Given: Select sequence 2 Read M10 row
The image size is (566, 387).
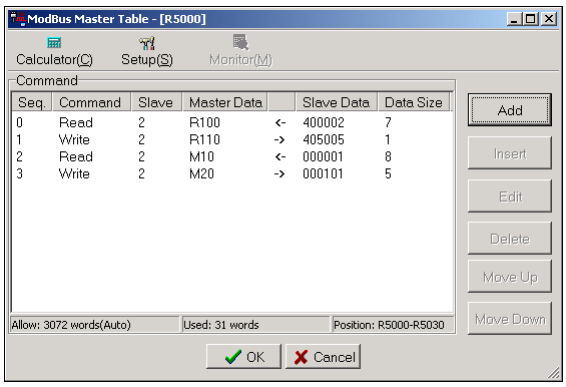Looking at the screenshot, I should coord(232,157).
